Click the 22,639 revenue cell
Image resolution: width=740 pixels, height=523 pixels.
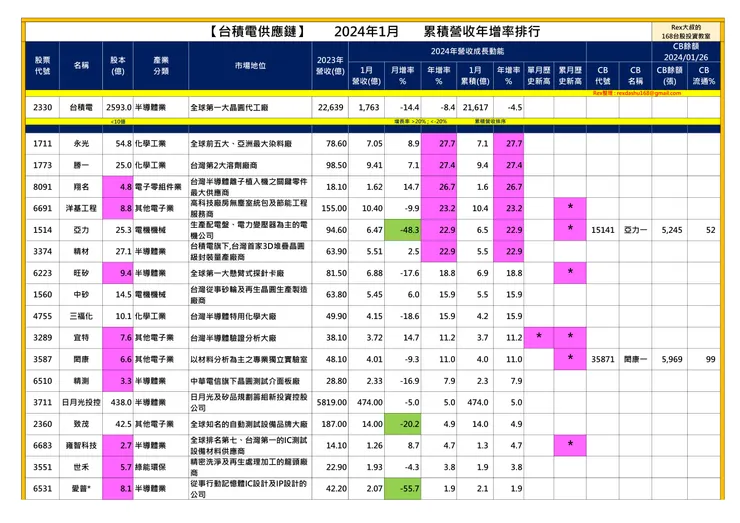pos(330,108)
